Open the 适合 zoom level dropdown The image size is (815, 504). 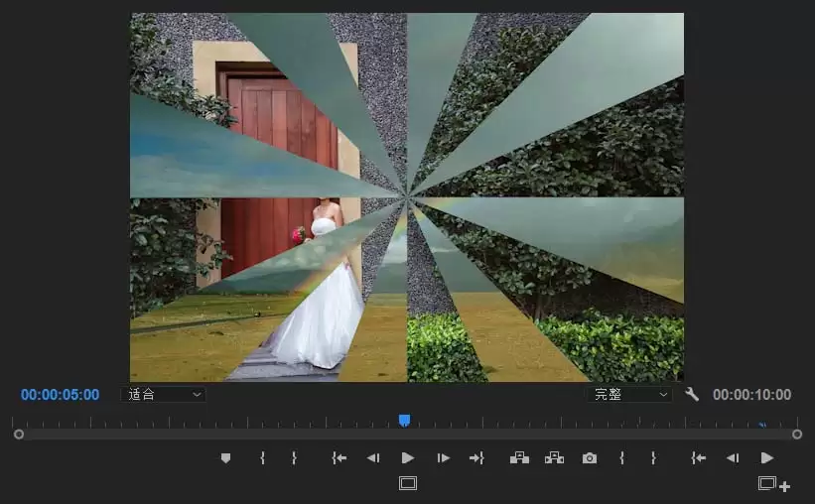pos(163,394)
